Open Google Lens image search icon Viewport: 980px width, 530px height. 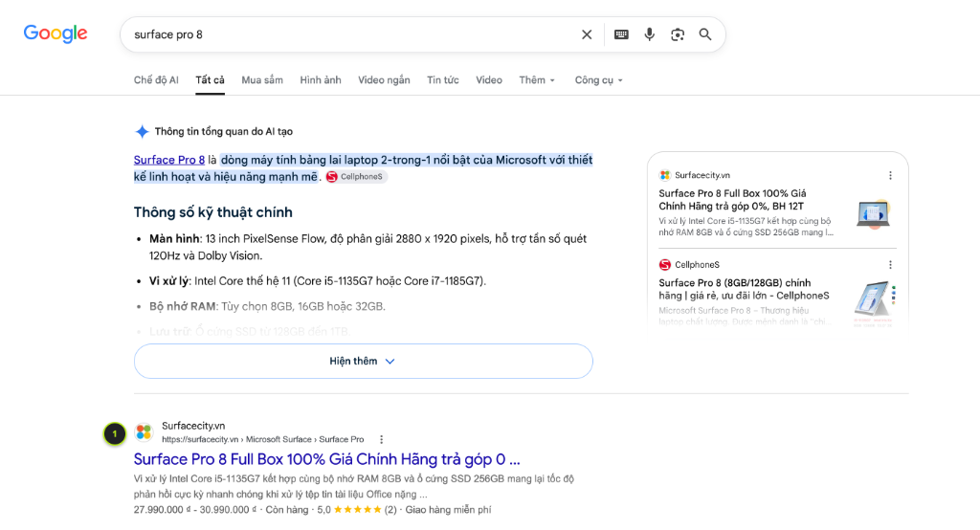[x=678, y=34]
